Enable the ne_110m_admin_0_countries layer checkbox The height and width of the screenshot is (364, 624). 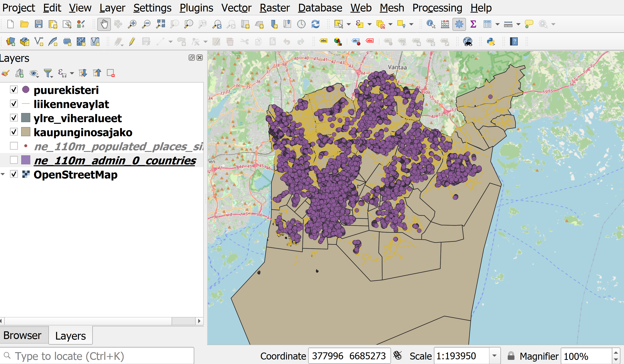pos(14,160)
